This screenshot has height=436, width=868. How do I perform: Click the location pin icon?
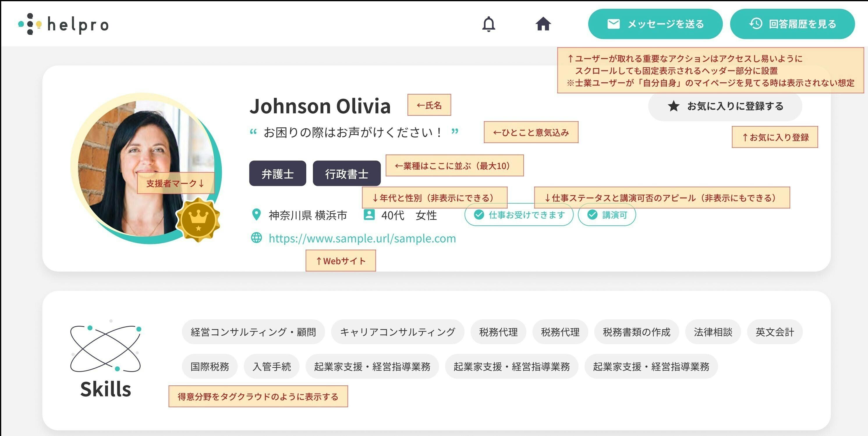(256, 215)
